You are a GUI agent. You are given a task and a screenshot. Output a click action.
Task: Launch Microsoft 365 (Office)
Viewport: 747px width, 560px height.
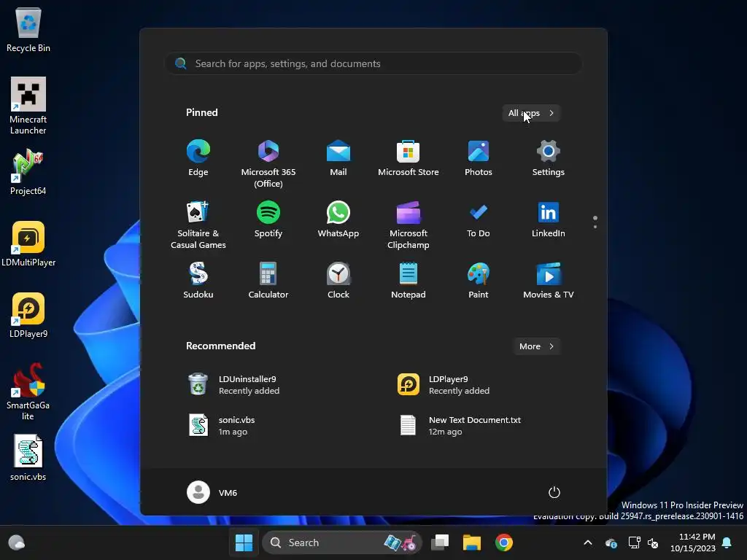pyautogui.click(x=268, y=164)
